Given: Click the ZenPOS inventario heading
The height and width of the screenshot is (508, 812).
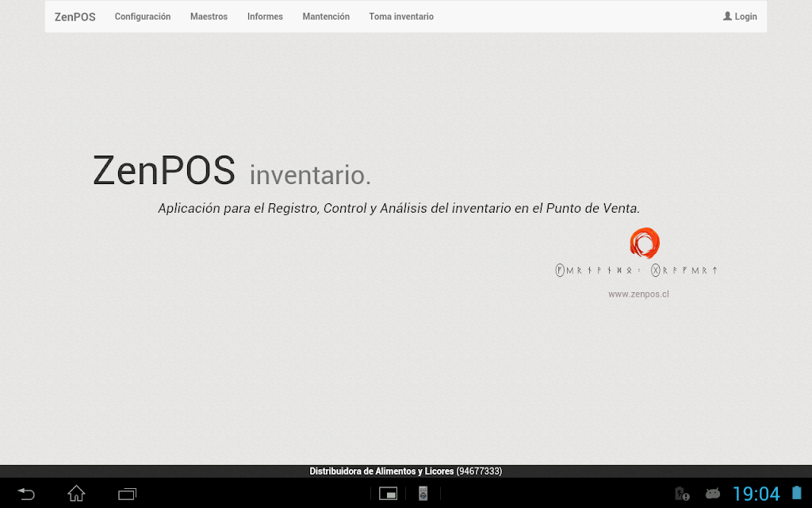Looking at the screenshot, I should (x=232, y=171).
